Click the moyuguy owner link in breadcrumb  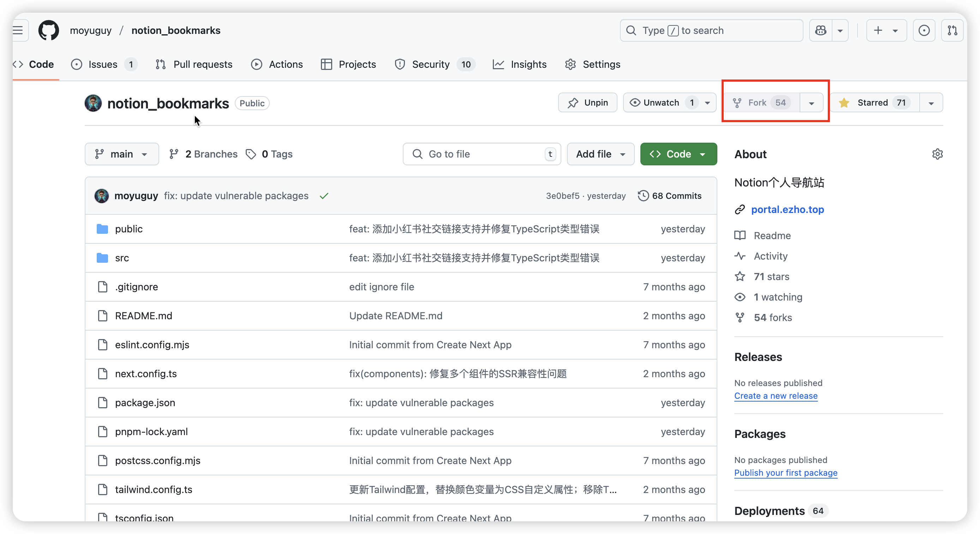click(90, 30)
